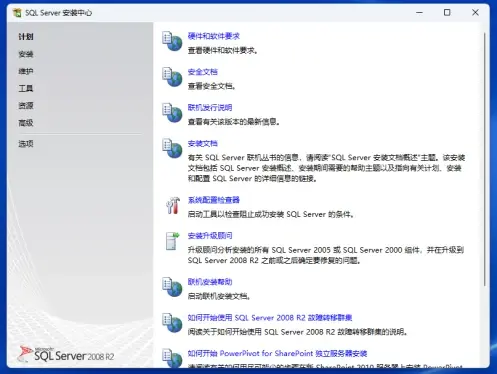Screen dimensions: 497x374
Task: Click description text 查看安全文档
Action: (211, 86)
